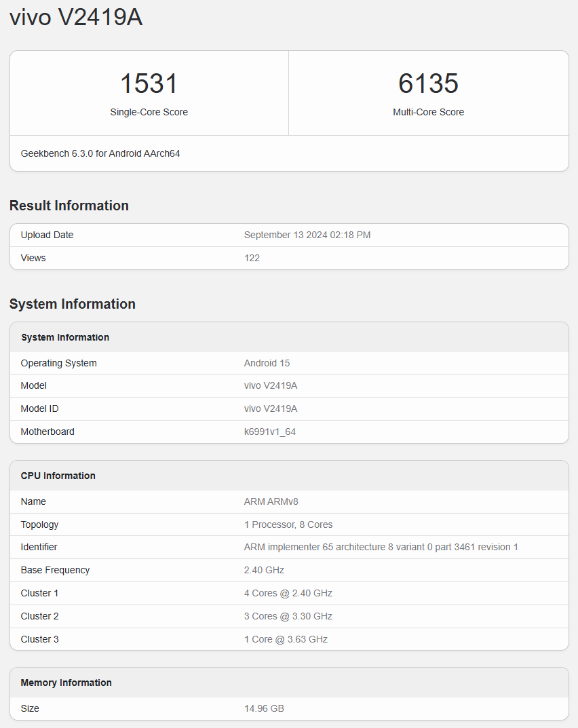
Task: Click the vivo V2419A page title
Action: [75, 18]
